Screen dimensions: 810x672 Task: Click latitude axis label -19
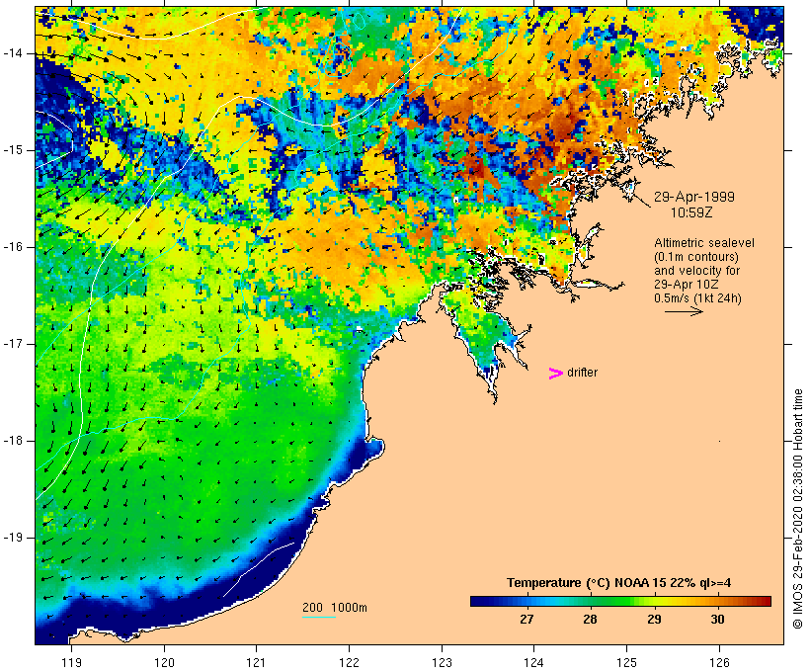(x=13, y=538)
